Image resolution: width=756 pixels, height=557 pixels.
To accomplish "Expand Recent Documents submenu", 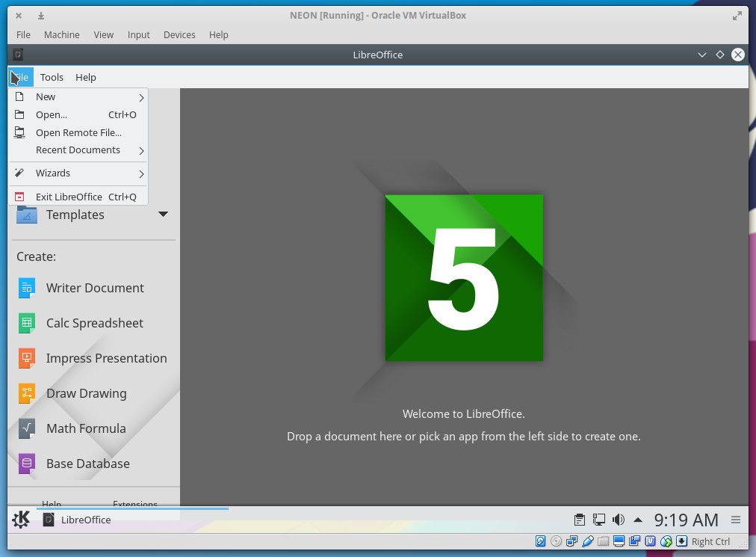I will tap(78, 150).
